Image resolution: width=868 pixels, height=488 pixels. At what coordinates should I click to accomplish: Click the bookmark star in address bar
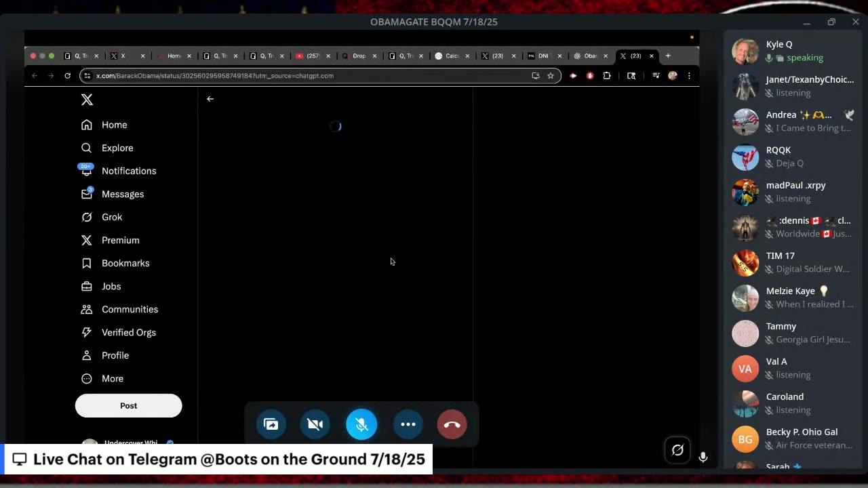click(551, 75)
